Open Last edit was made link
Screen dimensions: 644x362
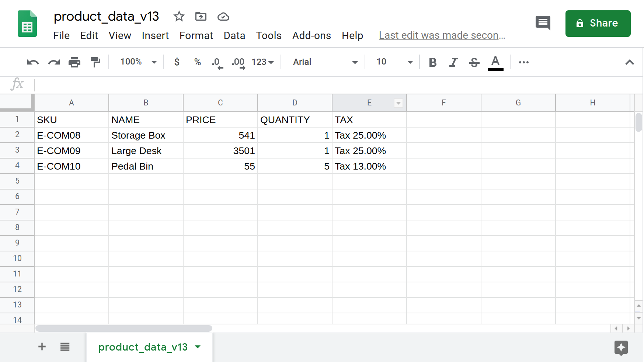point(442,35)
